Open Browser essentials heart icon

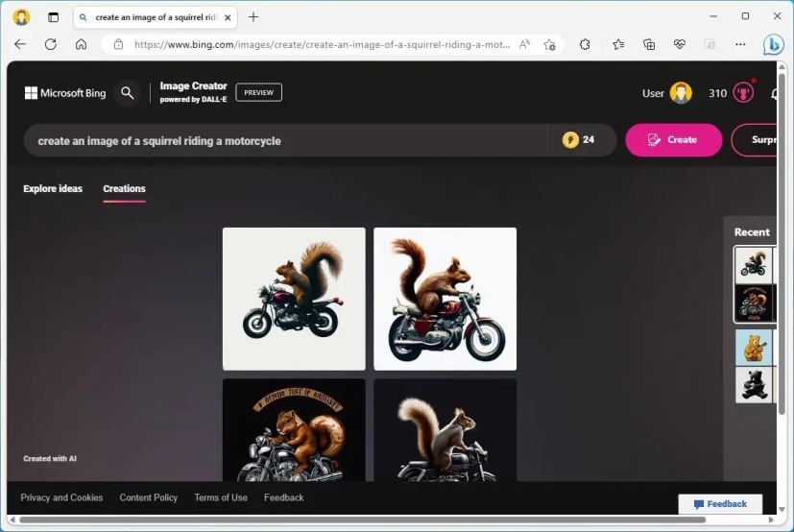coord(679,44)
